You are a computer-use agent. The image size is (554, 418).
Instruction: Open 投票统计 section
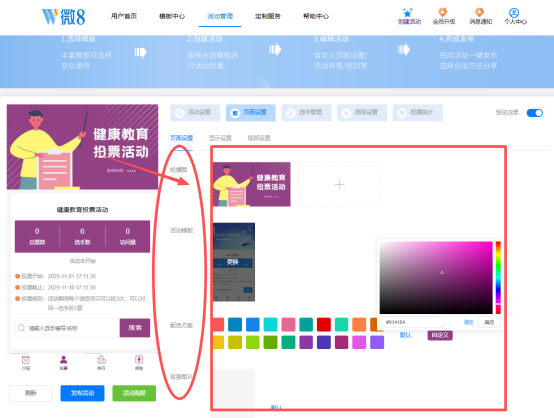(417, 113)
